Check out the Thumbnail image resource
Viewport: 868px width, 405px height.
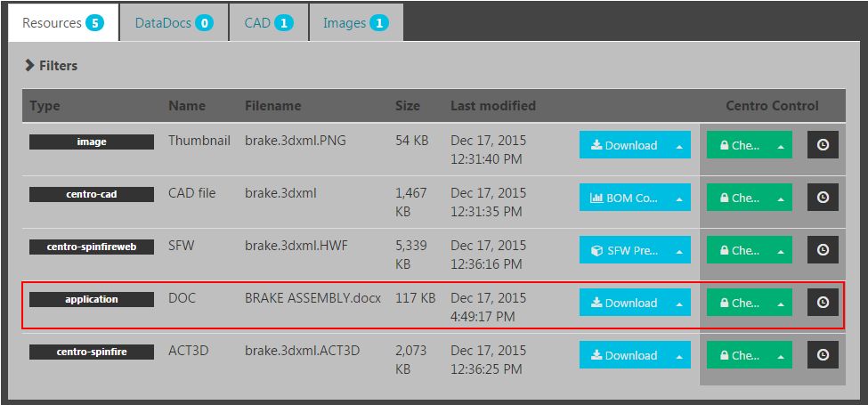739,145
